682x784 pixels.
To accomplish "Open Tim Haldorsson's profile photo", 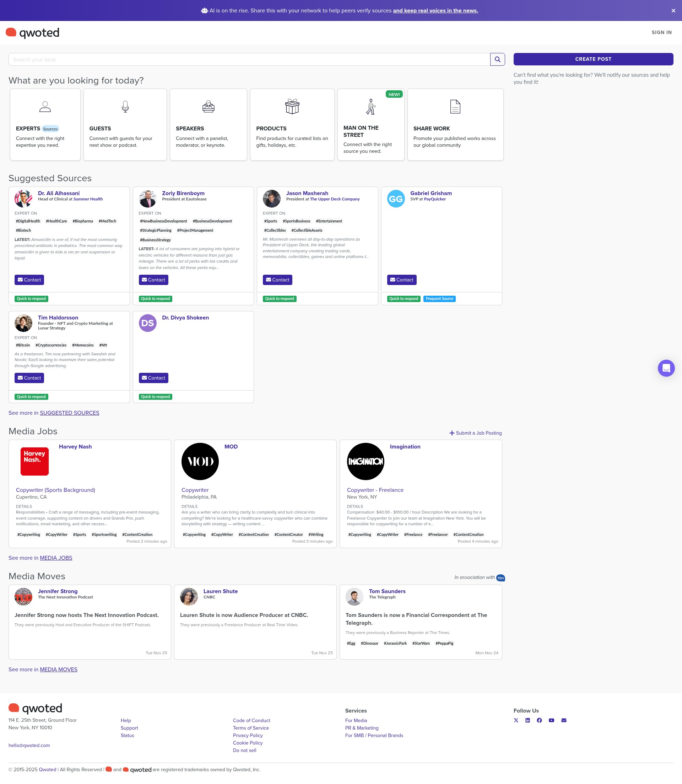I will [x=23, y=323].
